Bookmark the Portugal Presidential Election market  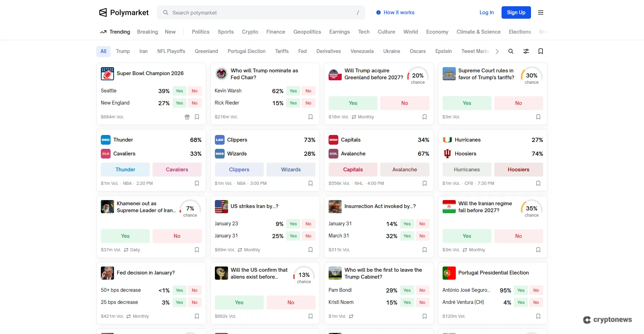click(x=538, y=316)
